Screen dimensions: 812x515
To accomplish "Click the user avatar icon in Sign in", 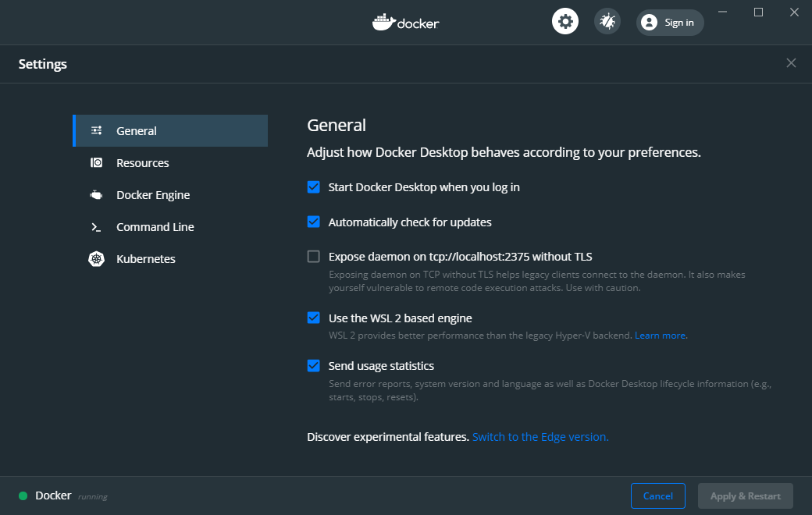I will pyautogui.click(x=649, y=23).
